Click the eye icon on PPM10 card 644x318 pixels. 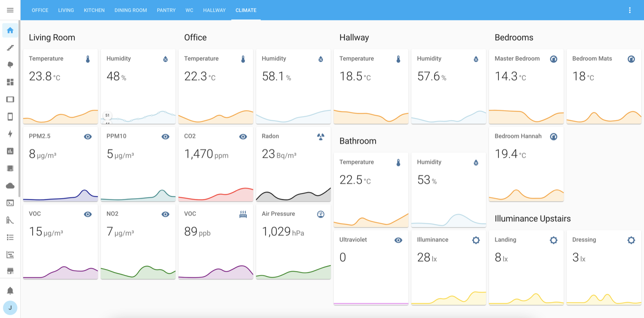[166, 137]
